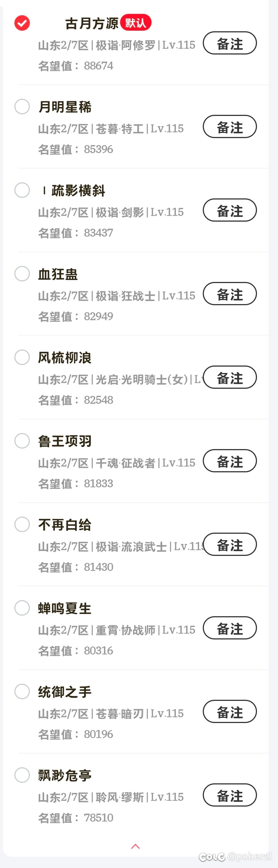Screen dimensions: 278x868
Task: Click the reputation value 88674 of 古月方源
Action: (x=99, y=66)
